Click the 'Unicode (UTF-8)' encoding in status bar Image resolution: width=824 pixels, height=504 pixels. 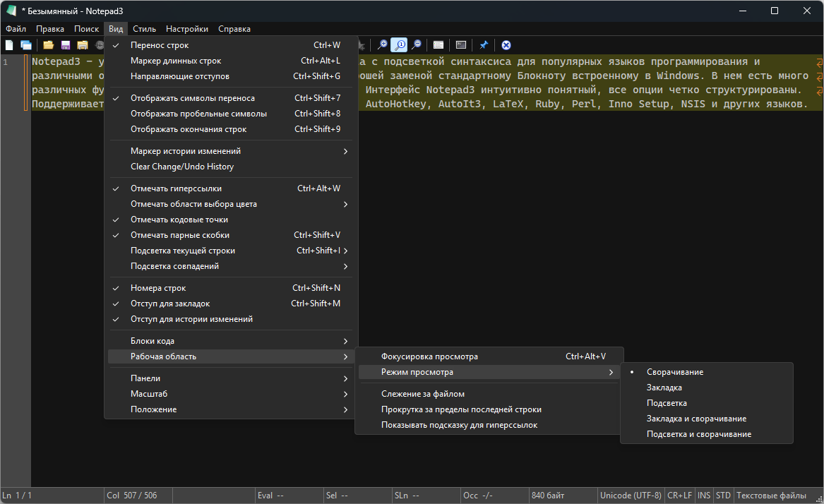tap(631, 496)
